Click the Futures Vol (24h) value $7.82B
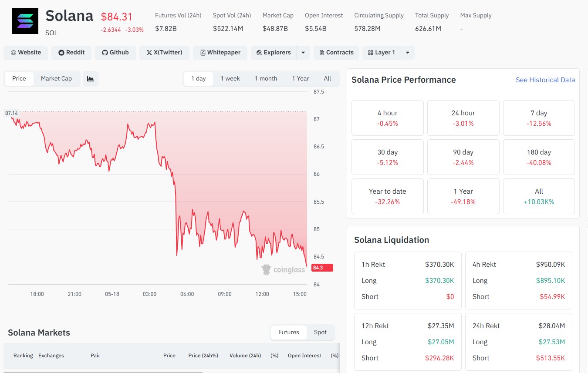Image resolution: width=588 pixels, height=373 pixels. [166, 29]
